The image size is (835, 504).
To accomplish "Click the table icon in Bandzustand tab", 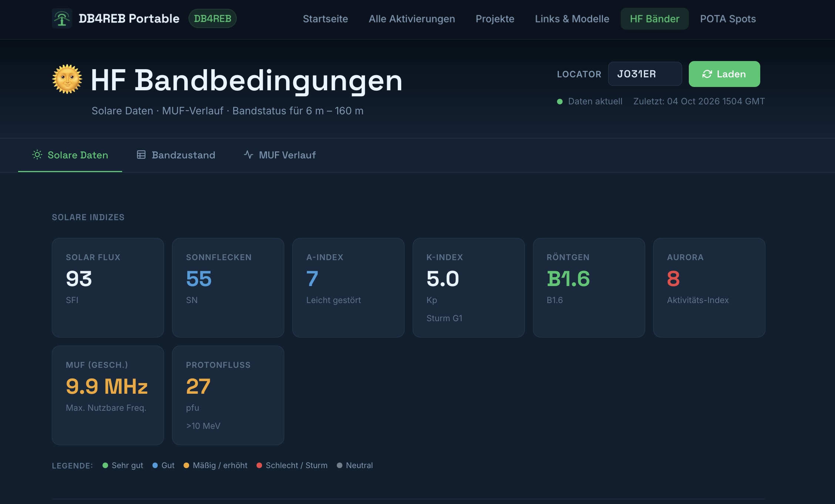I will point(141,155).
